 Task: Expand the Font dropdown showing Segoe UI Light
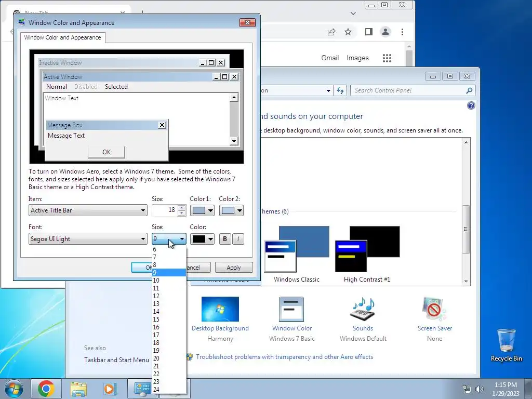pos(88,239)
